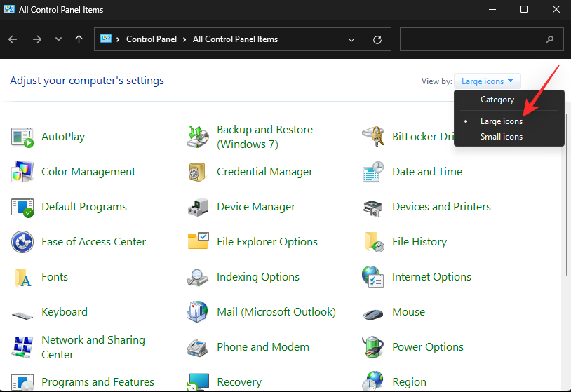
Task: Select the Small icons view option
Action: click(501, 137)
